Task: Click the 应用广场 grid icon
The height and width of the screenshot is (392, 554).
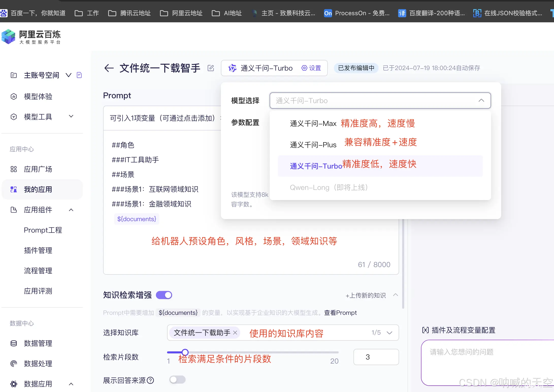Action: 14,169
